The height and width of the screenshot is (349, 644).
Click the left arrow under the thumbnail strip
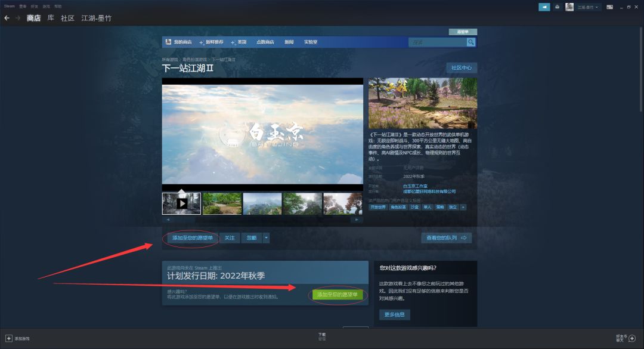pos(168,220)
